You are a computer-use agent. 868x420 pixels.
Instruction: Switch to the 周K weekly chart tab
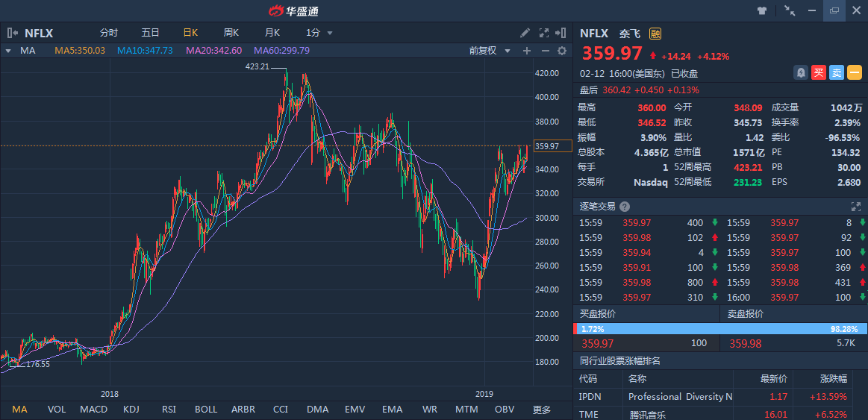231,33
